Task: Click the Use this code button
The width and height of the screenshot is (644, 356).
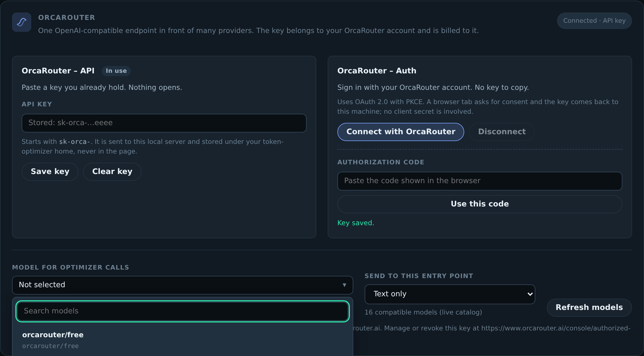Action: tap(480, 204)
